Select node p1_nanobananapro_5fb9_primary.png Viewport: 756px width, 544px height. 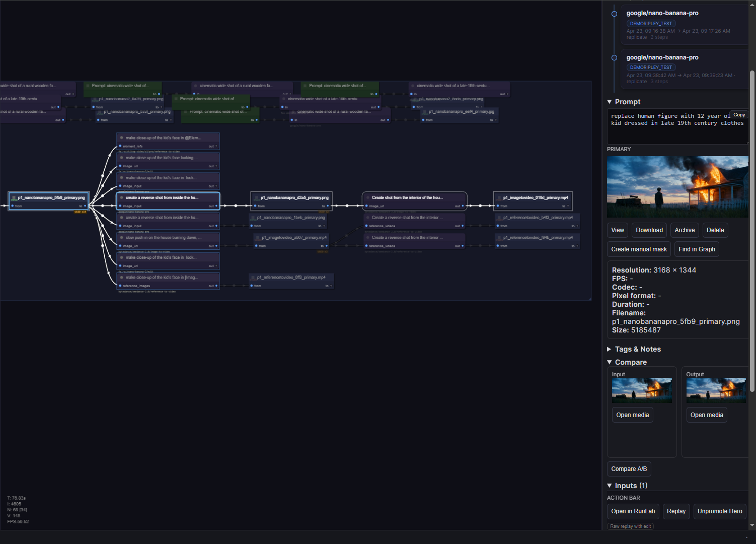[x=49, y=201]
